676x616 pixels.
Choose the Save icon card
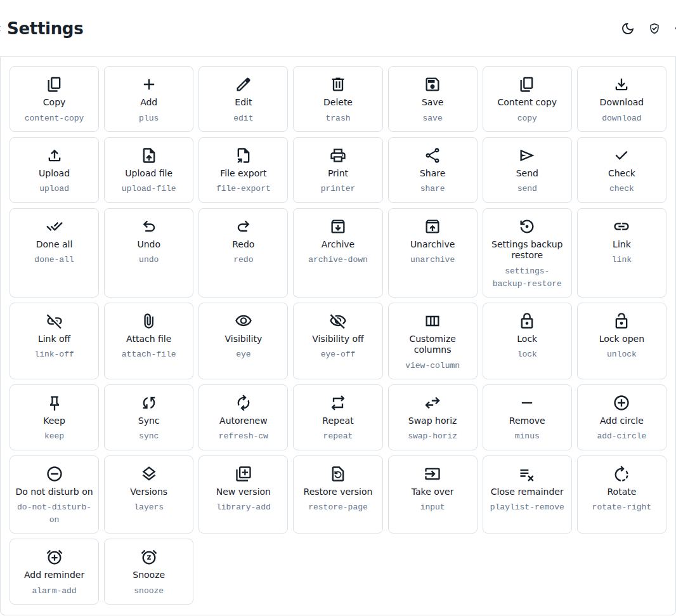click(x=432, y=99)
